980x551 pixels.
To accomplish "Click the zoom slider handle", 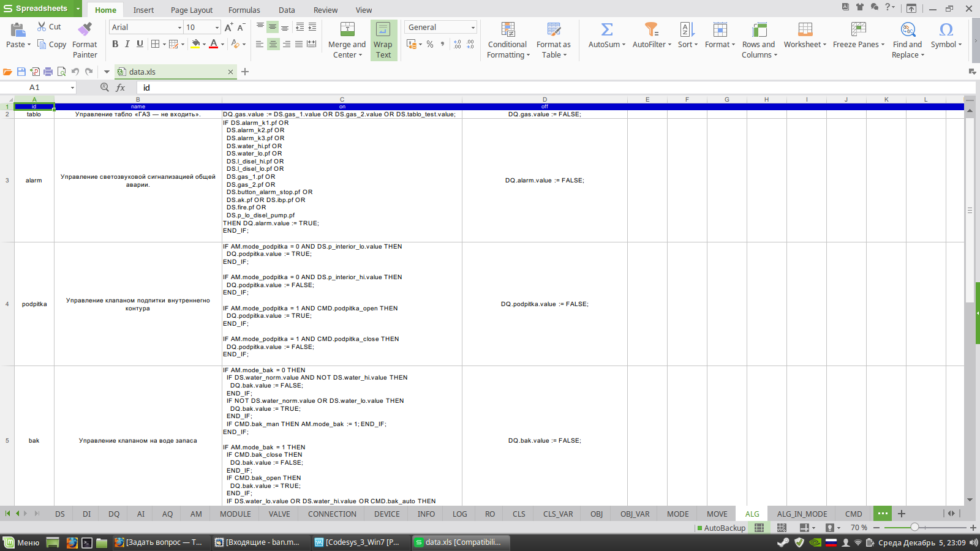I will pos(914,527).
